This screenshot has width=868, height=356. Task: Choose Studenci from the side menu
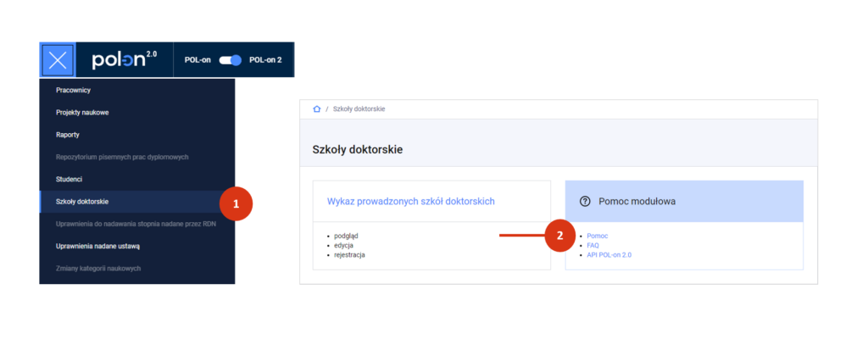pyautogui.click(x=69, y=179)
